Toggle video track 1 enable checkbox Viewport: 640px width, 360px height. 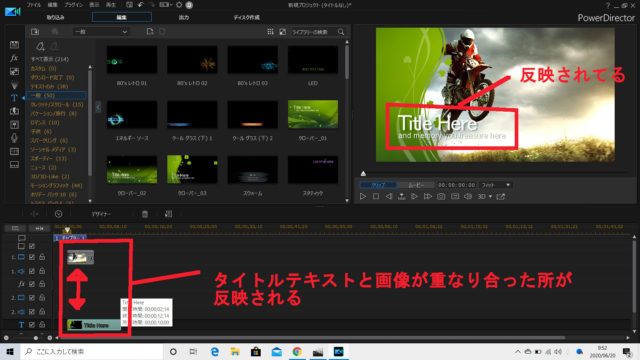[32, 257]
